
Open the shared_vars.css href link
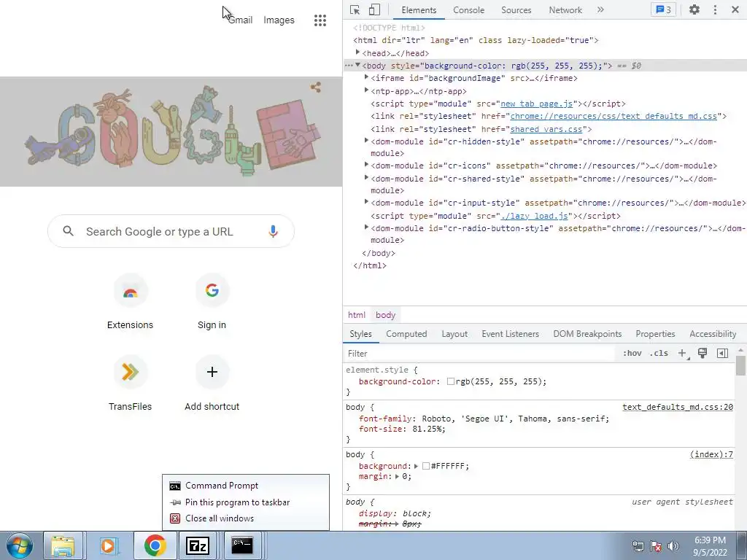point(546,129)
